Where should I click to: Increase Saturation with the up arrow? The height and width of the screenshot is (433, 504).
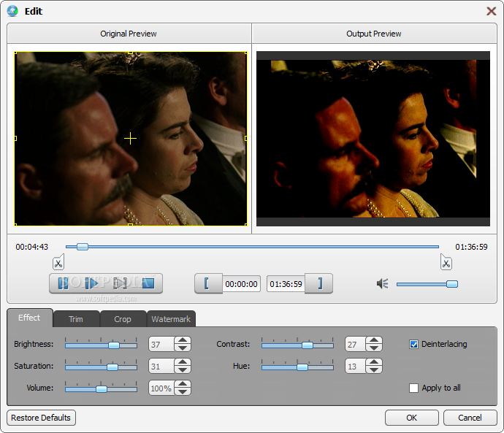183,362
